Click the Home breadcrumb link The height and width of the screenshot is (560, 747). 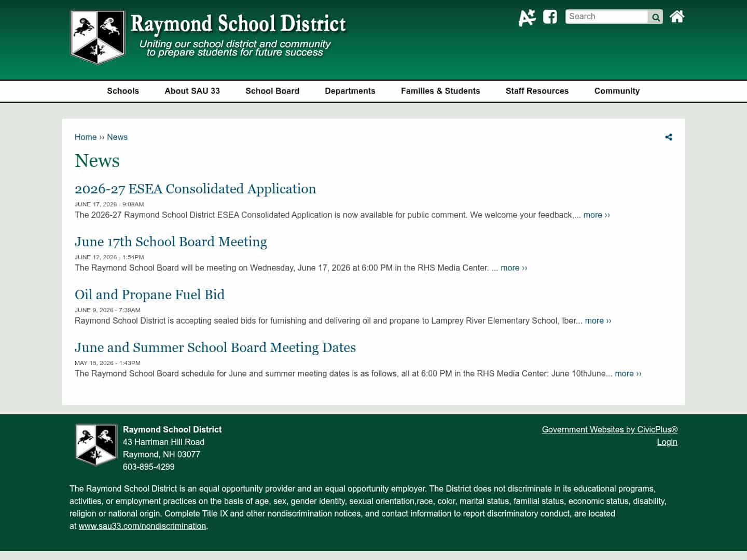click(x=86, y=137)
